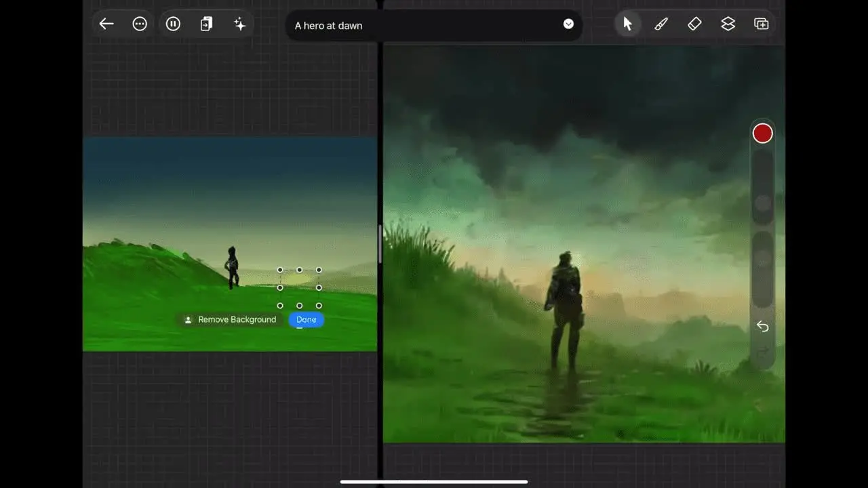Open the Layers panel icon
868x488 pixels.
(x=728, y=24)
